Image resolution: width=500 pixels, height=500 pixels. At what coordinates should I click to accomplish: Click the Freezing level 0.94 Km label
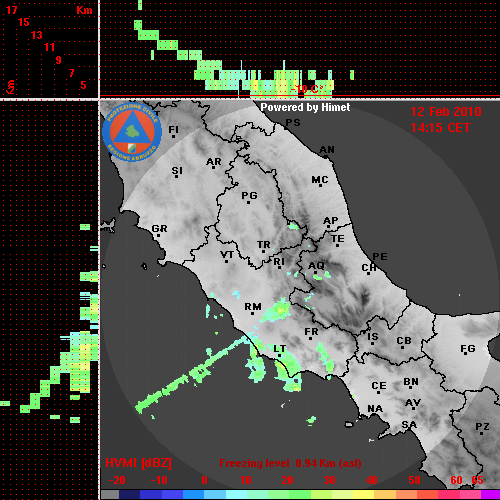(x=290, y=463)
